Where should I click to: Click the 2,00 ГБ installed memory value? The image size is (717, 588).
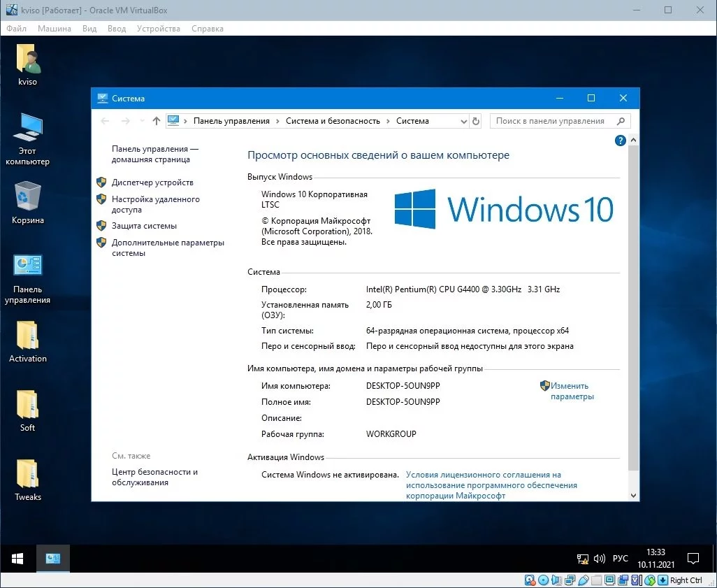[x=379, y=305]
